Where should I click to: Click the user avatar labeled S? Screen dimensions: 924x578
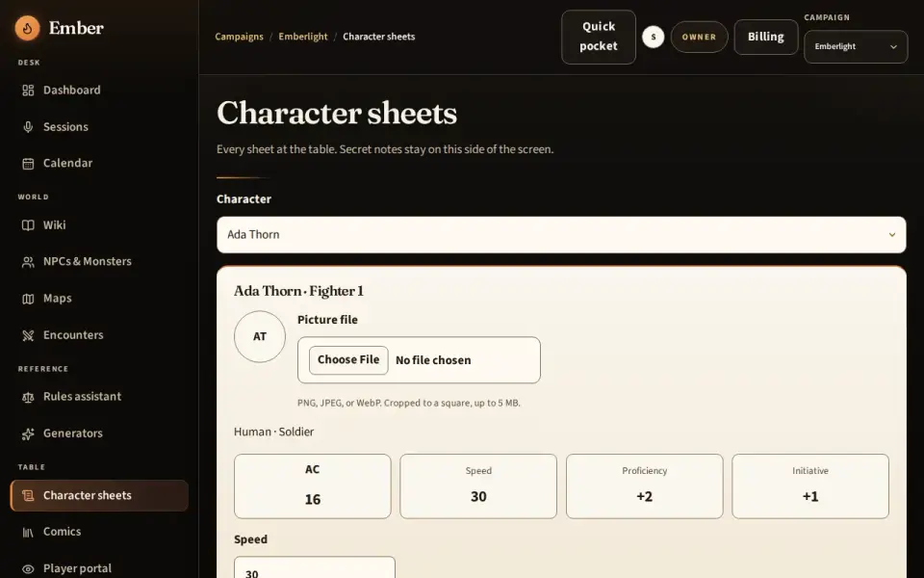pos(653,37)
